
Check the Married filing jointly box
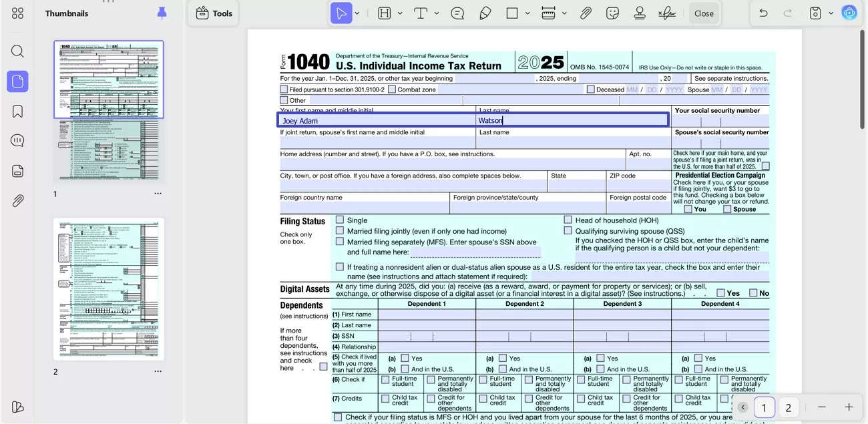340,231
